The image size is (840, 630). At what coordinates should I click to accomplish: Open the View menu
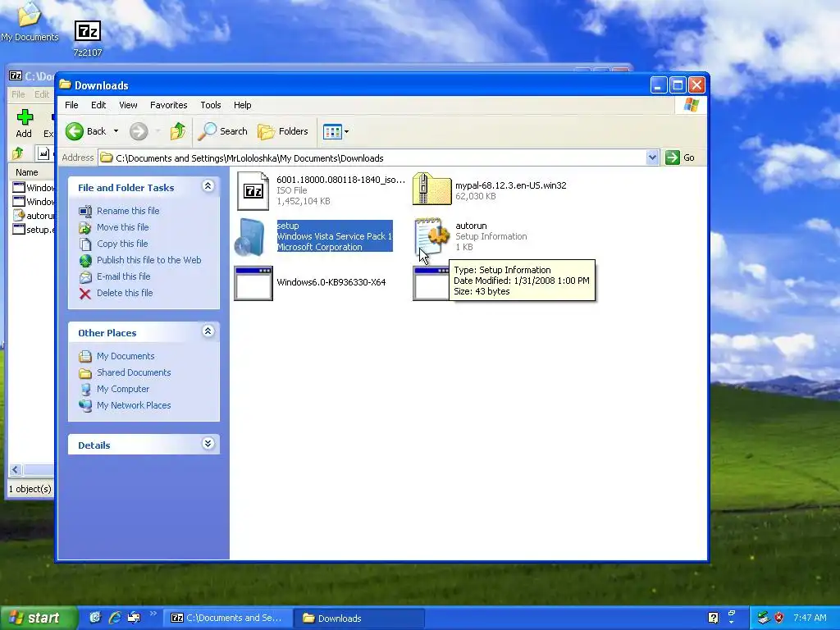pyautogui.click(x=128, y=105)
